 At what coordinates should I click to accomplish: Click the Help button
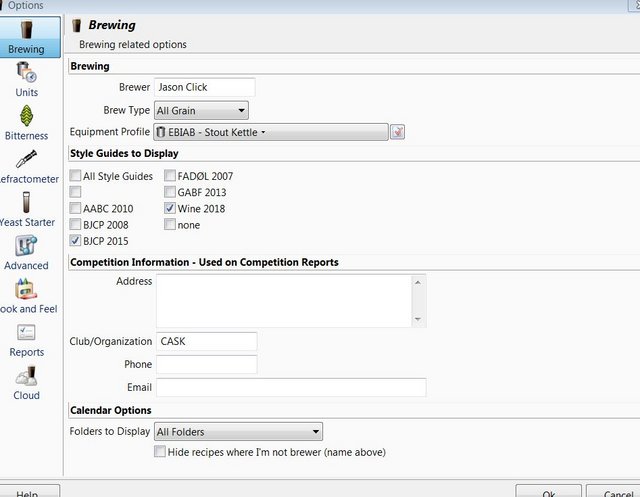pyautogui.click(x=28, y=492)
